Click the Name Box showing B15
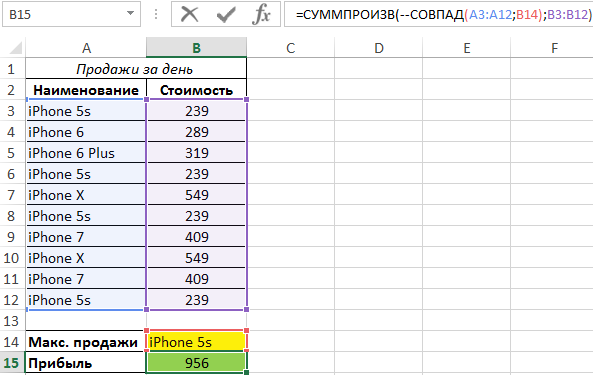 (71, 14)
